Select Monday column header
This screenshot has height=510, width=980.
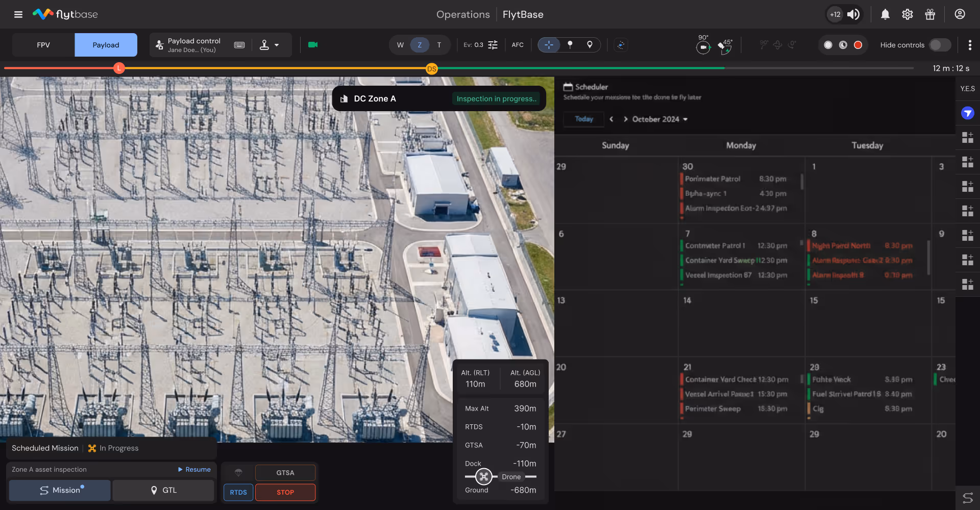pyautogui.click(x=741, y=145)
